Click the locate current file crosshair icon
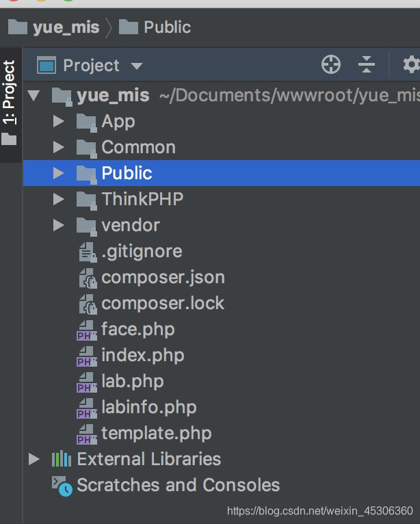This screenshot has height=524, width=420. (x=331, y=64)
